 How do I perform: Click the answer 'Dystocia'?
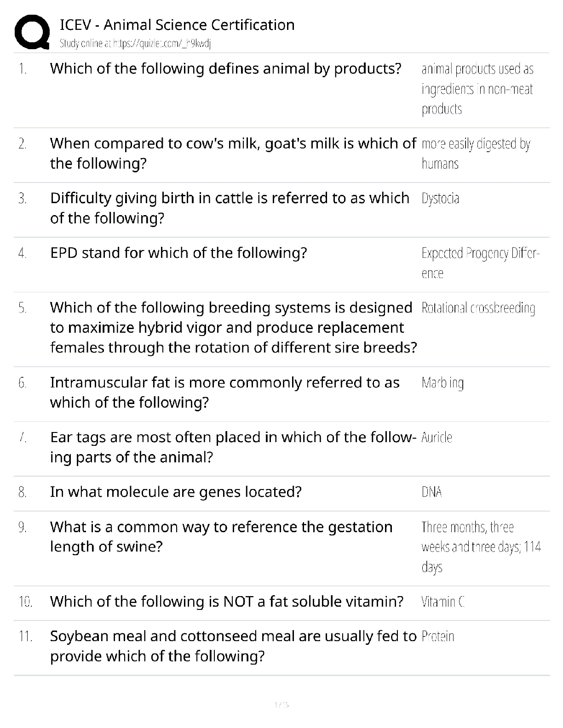pos(440,199)
